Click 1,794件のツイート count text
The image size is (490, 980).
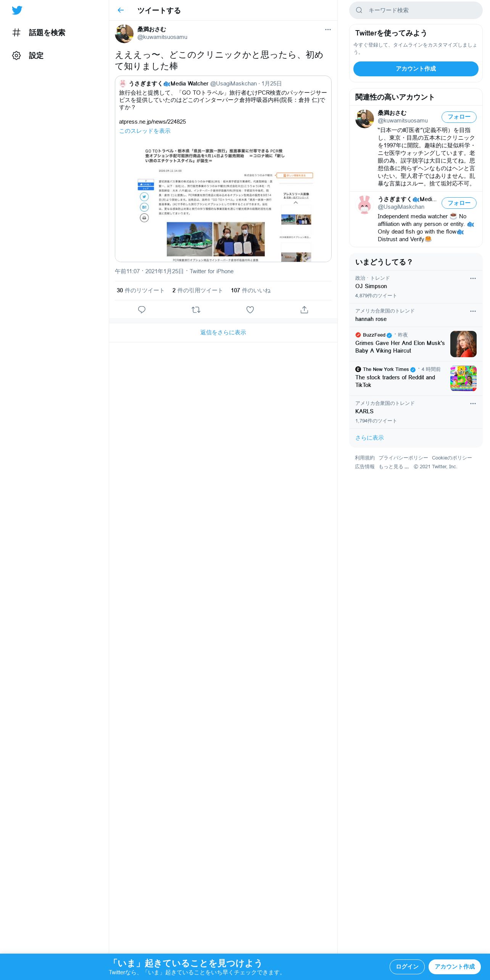tap(376, 421)
